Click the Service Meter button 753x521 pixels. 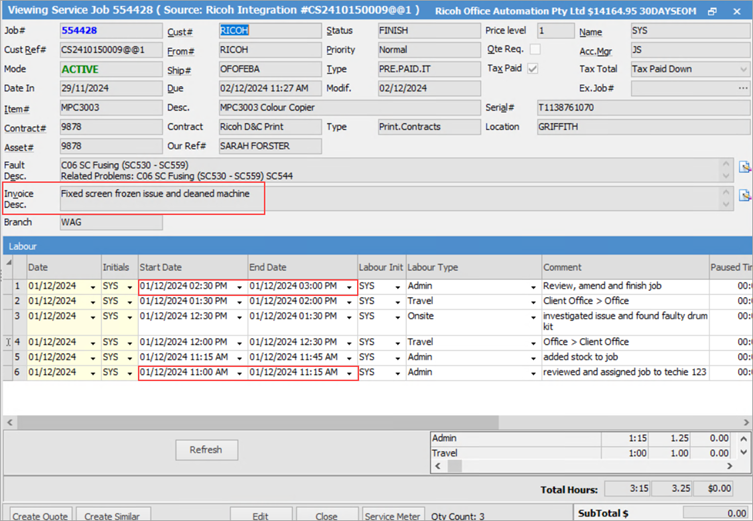392,516
